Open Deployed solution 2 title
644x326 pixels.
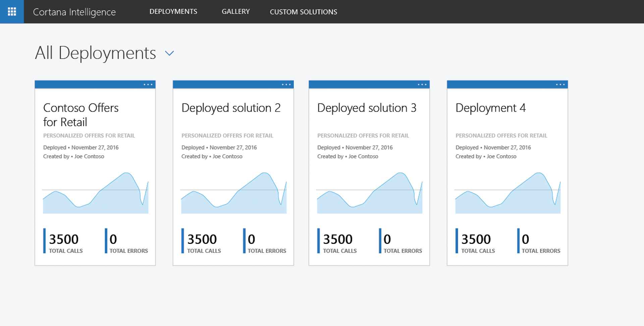pyautogui.click(x=231, y=108)
